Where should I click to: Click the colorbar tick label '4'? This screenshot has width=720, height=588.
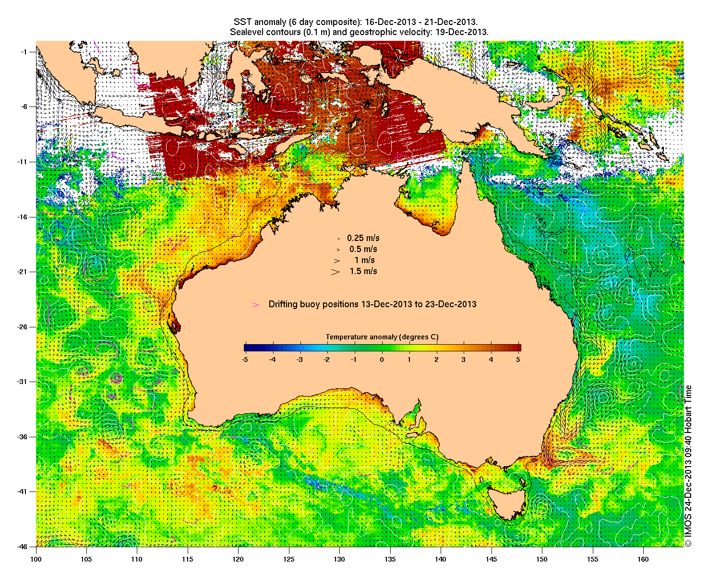point(491,360)
